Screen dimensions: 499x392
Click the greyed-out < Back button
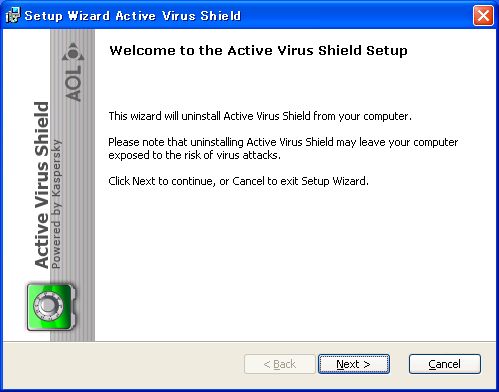click(280, 364)
